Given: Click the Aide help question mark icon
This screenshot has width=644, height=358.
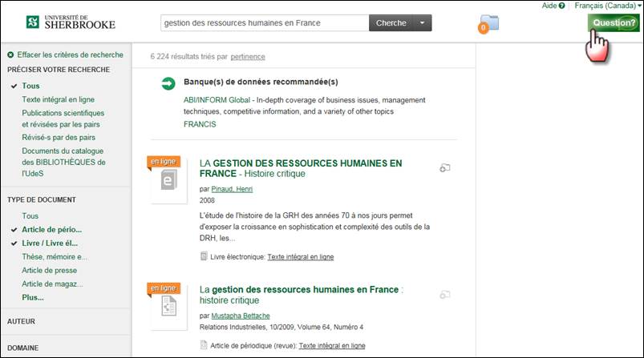Looking at the screenshot, I should coord(561,6).
